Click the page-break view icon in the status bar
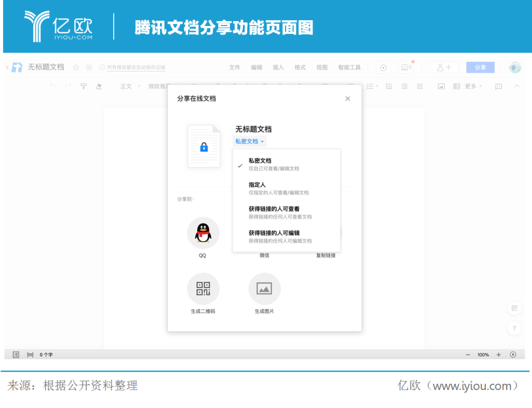The width and height of the screenshot is (532, 408). 30,354
